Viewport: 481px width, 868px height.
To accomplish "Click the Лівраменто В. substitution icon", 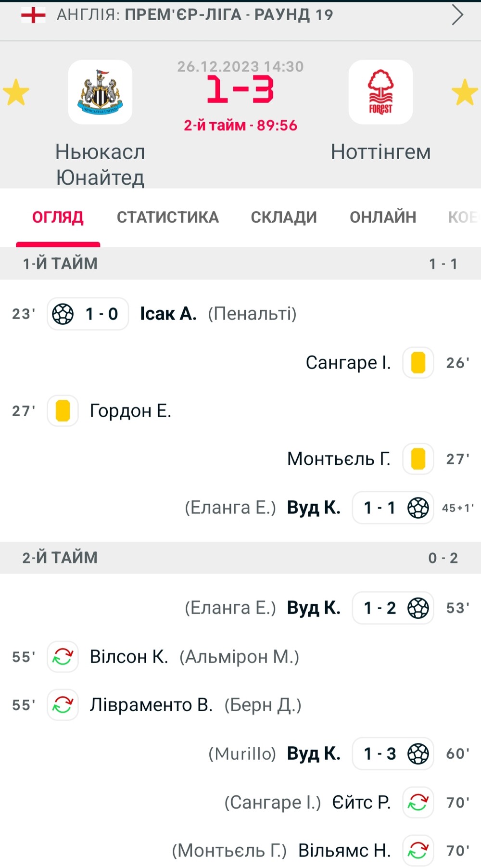I will [x=63, y=705].
